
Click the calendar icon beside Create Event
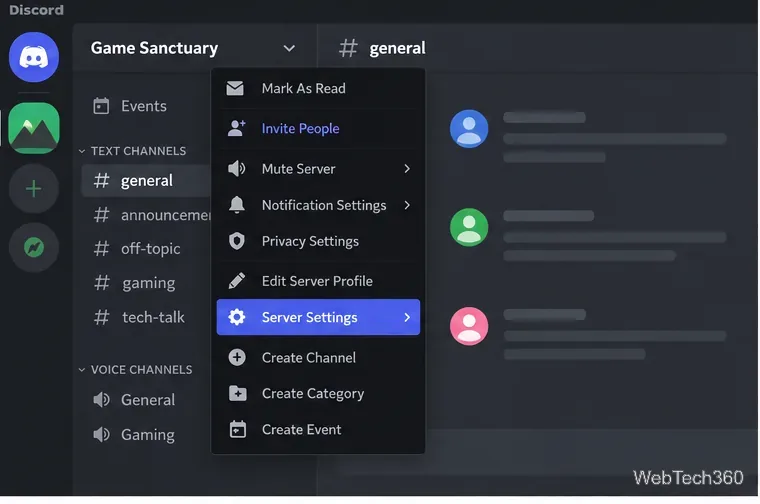[238, 429]
